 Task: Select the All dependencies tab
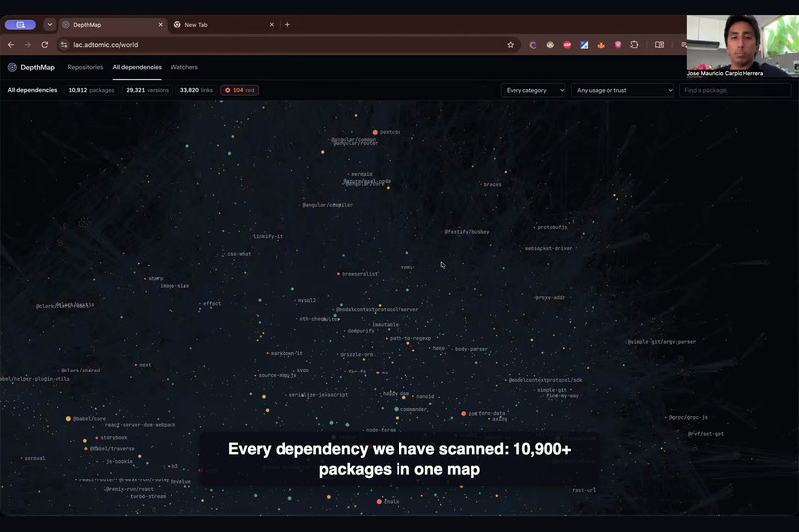137,67
